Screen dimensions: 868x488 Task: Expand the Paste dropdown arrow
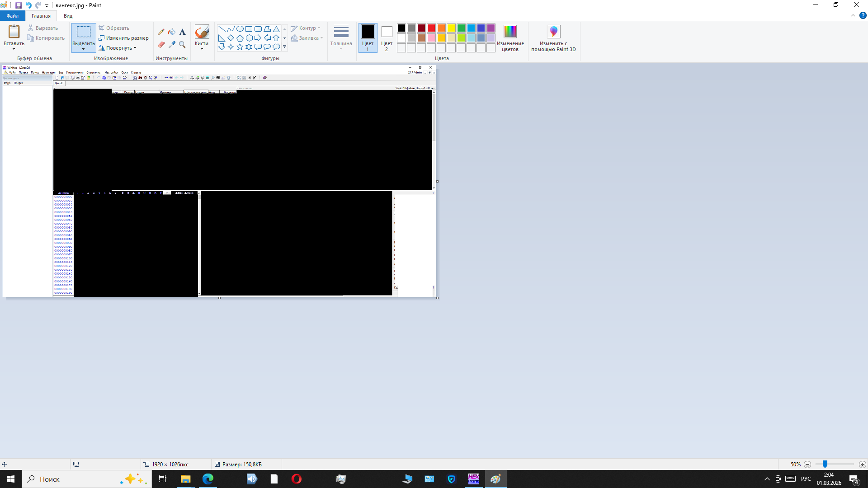coord(14,49)
